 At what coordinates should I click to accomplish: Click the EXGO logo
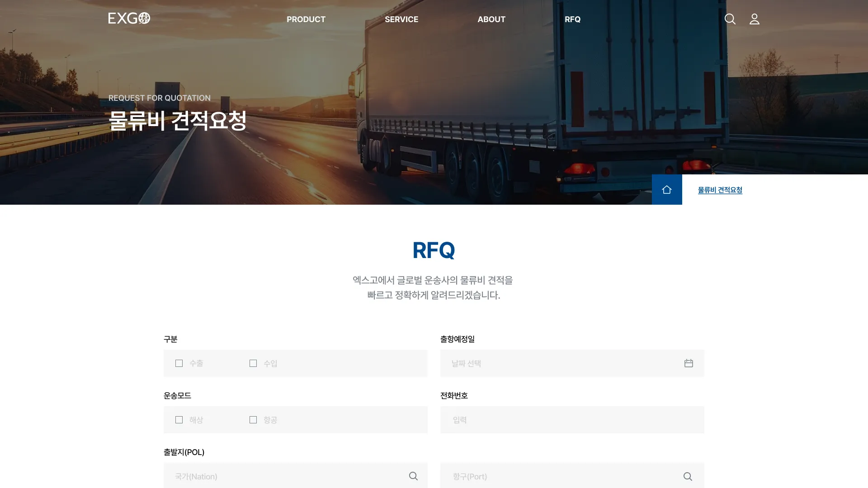(x=129, y=19)
